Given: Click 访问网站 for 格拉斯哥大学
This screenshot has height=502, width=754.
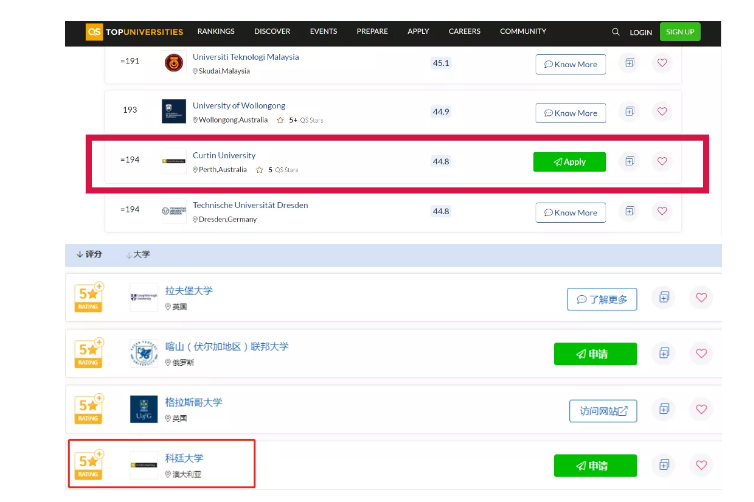Looking at the screenshot, I should click(603, 411).
